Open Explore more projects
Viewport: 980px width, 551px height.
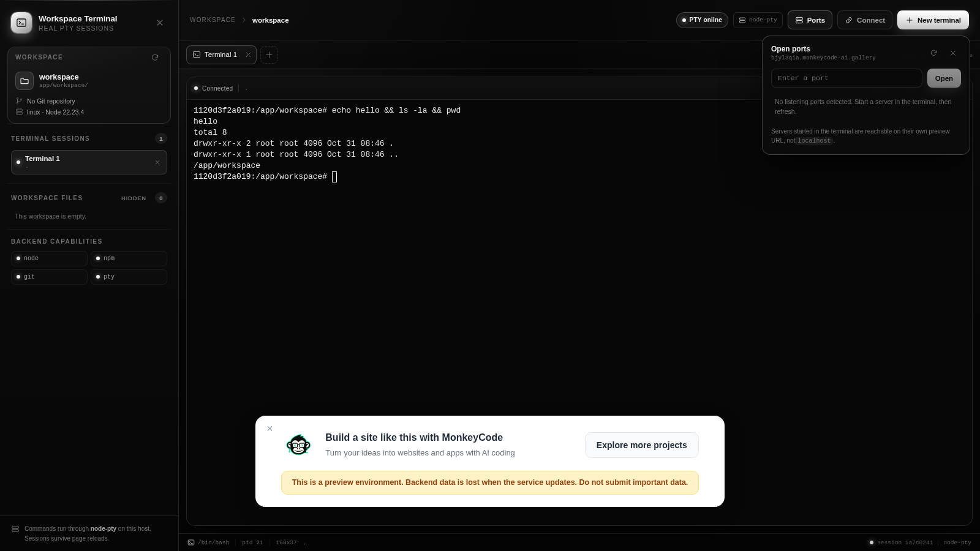[x=641, y=445]
